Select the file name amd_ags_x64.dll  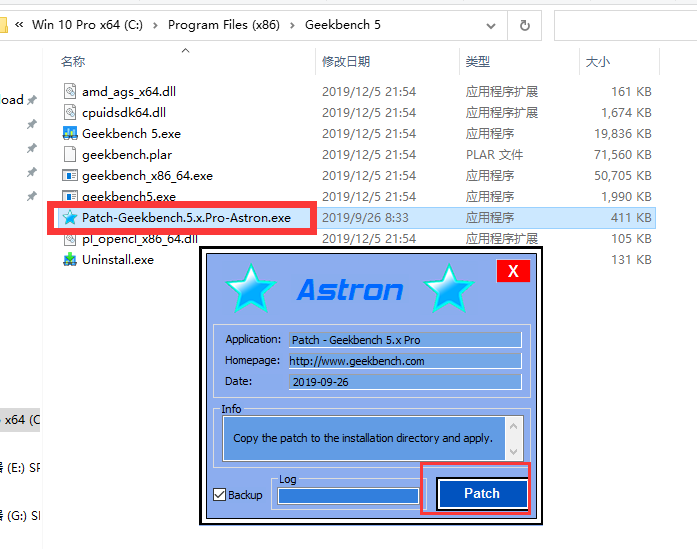[129, 92]
